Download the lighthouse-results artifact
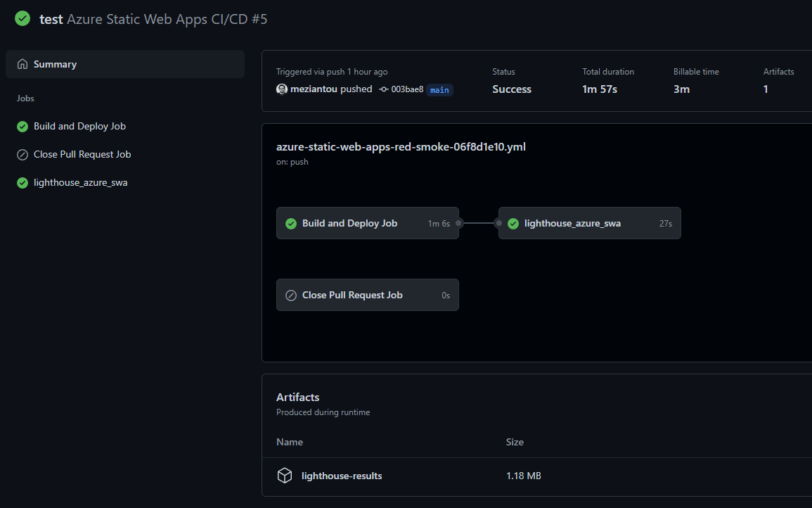The image size is (812, 508). point(342,476)
